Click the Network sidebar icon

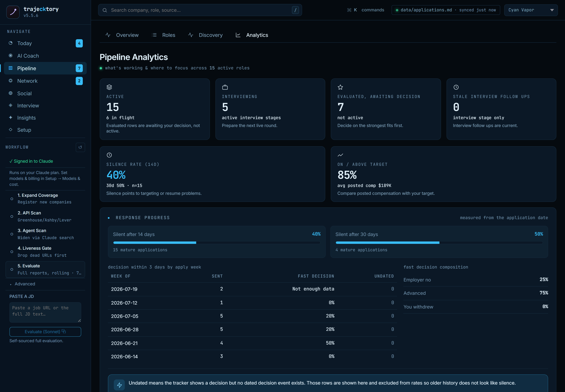pos(11,81)
